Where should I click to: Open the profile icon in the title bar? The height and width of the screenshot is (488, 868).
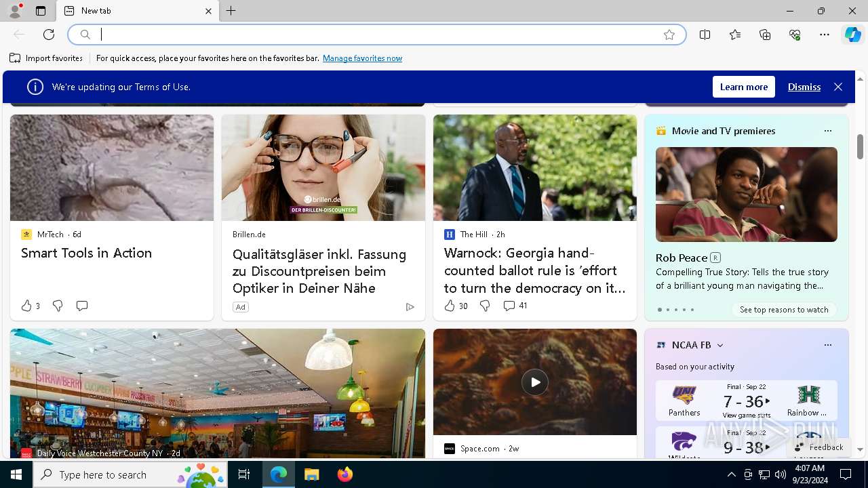(14, 11)
